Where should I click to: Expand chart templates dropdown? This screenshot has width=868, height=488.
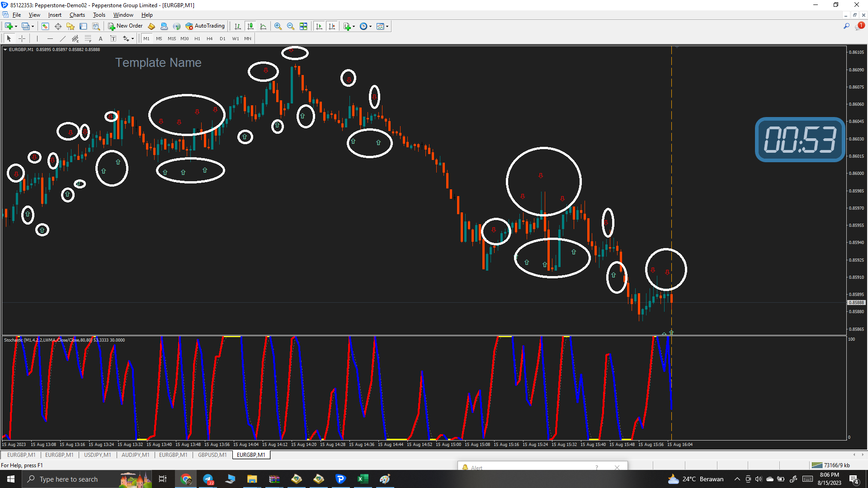387,26
